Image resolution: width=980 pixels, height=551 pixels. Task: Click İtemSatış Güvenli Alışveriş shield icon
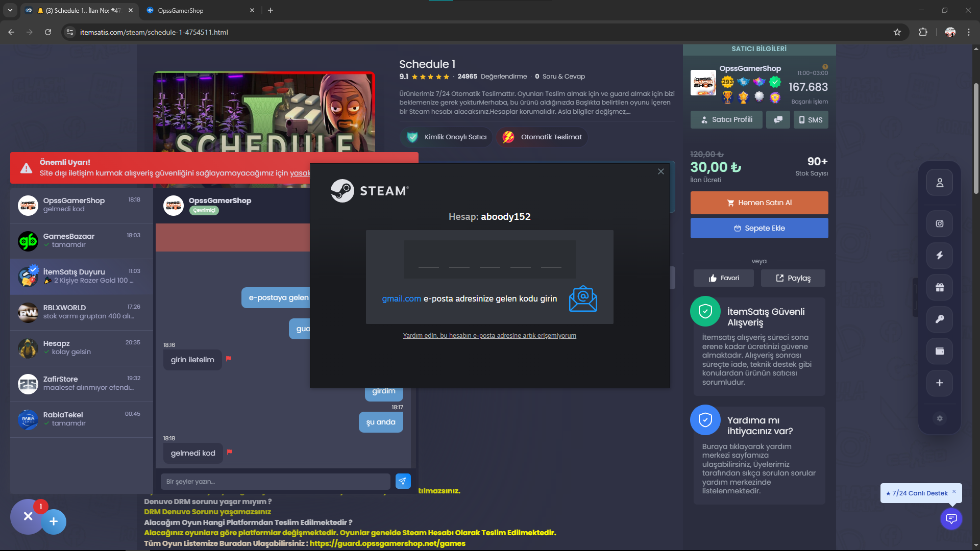pyautogui.click(x=705, y=311)
